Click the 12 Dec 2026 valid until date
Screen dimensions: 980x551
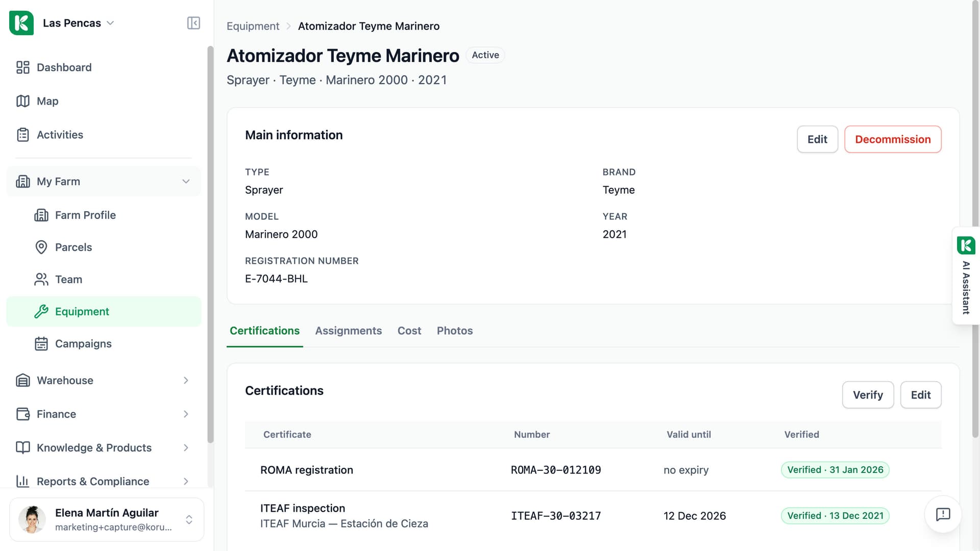(x=695, y=516)
